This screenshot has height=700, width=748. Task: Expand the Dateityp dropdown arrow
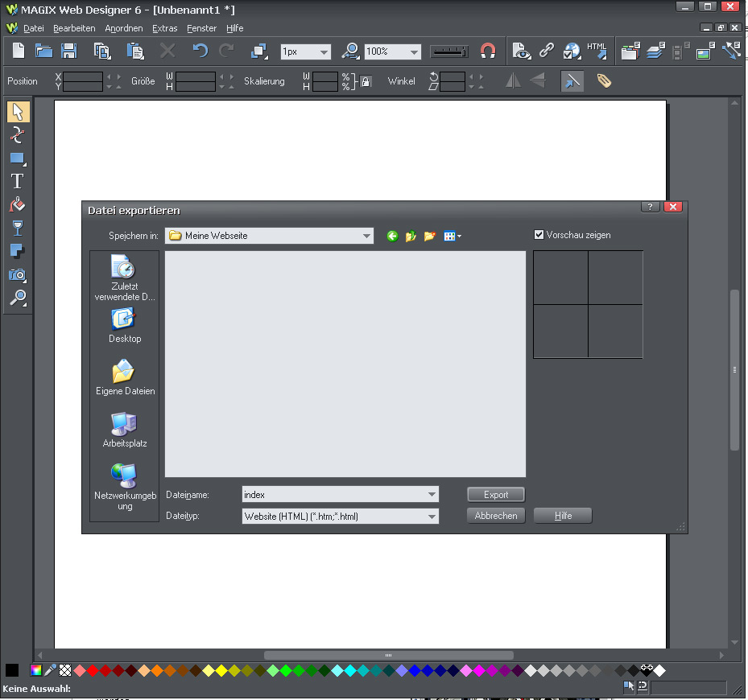pyautogui.click(x=432, y=517)
